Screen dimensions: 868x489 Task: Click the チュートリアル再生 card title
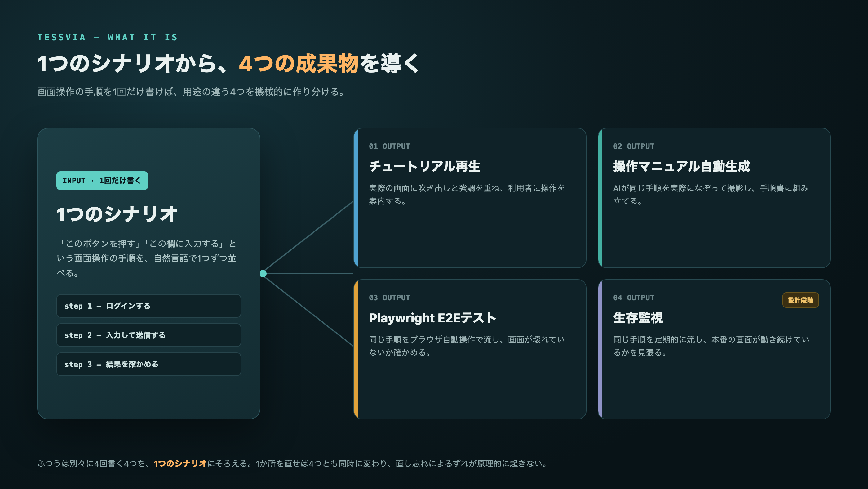[x=424, y=166]
